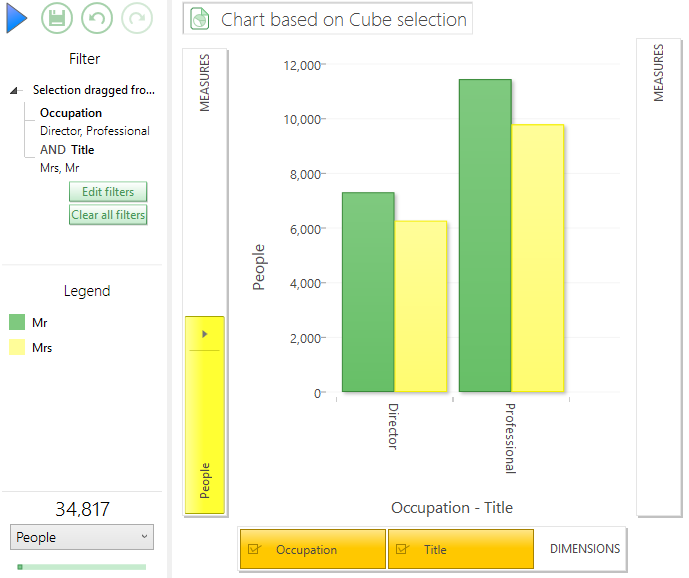Viewport: 689px width, 578px height.
Task: Toggle the Title dimension checkbox
Action: coord(402,549)
